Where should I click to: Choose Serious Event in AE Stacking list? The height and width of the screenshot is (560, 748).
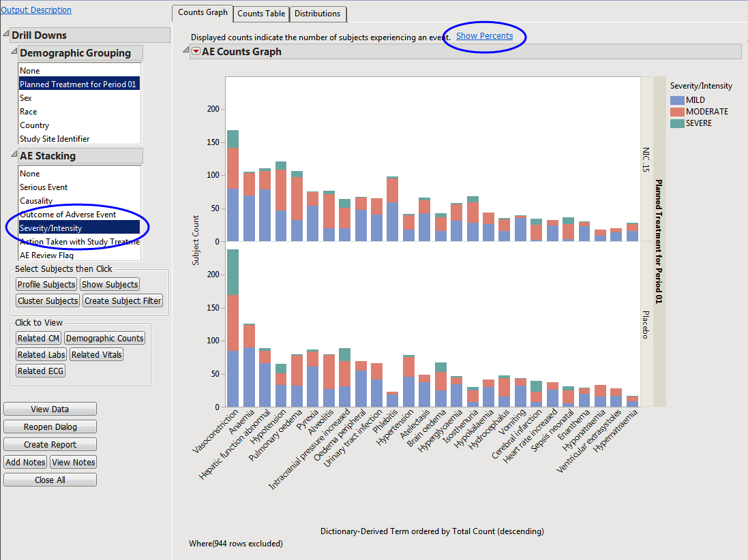coord(44,187)
